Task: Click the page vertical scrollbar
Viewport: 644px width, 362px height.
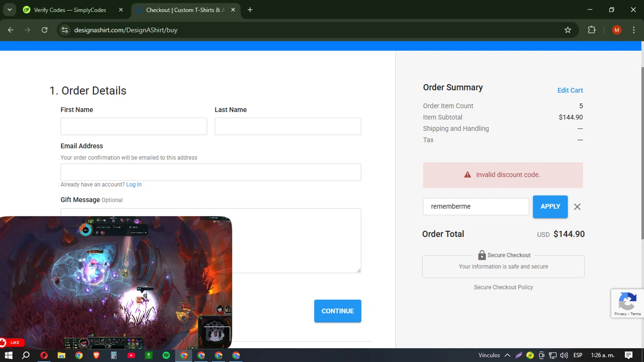Action: [x=642, y=153]
